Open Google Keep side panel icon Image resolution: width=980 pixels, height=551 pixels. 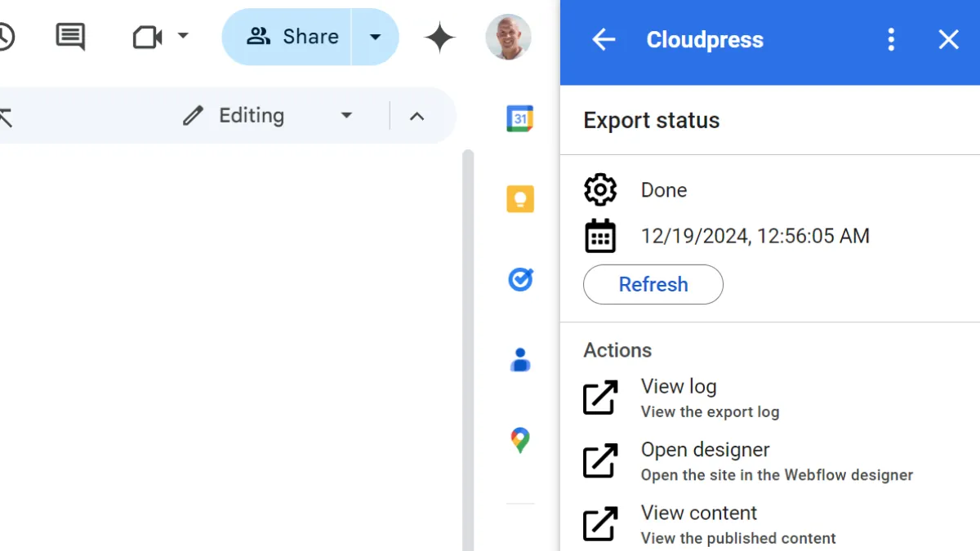[x=520, y=199]
